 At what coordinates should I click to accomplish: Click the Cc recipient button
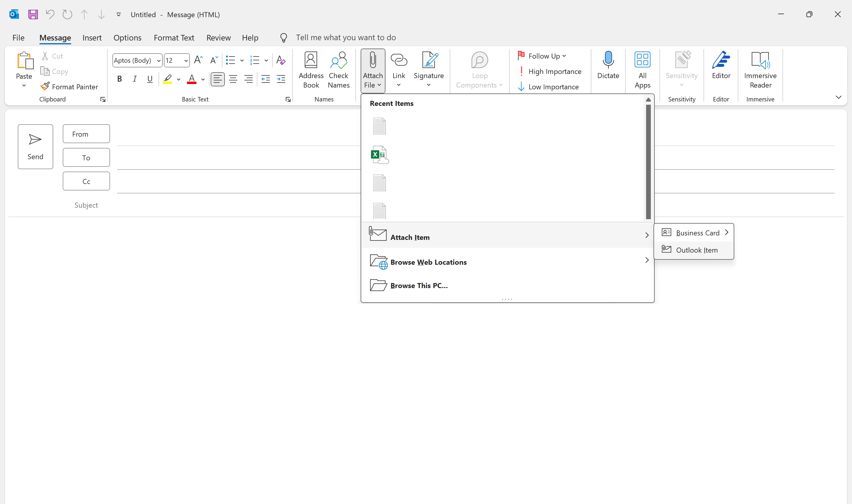coord(86,181)
